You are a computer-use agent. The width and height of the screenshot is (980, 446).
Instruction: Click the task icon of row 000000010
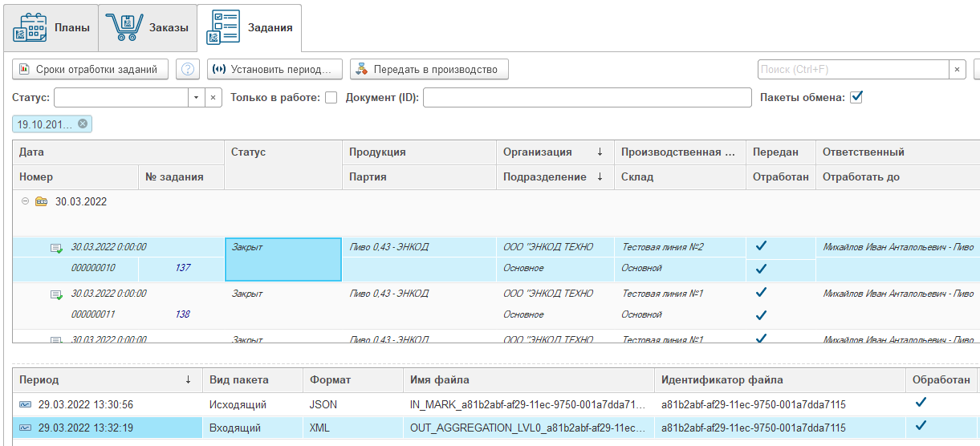click(56, 248)
